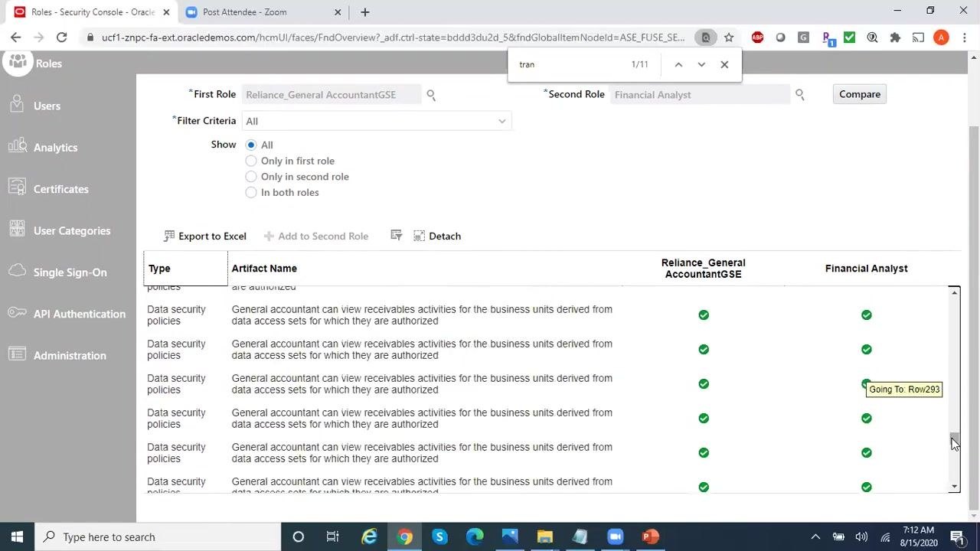
Task: Select the Only in first role option
Action: [x=250, y=161]
